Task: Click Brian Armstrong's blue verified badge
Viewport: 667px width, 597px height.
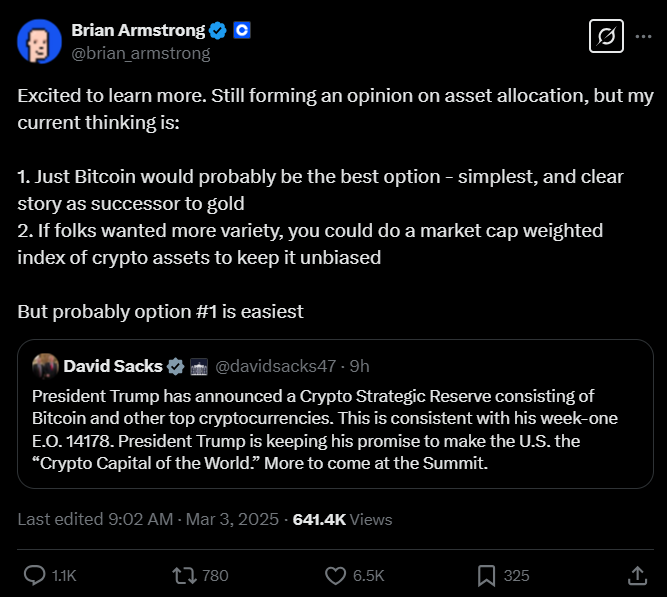Action: click(219, 30)
